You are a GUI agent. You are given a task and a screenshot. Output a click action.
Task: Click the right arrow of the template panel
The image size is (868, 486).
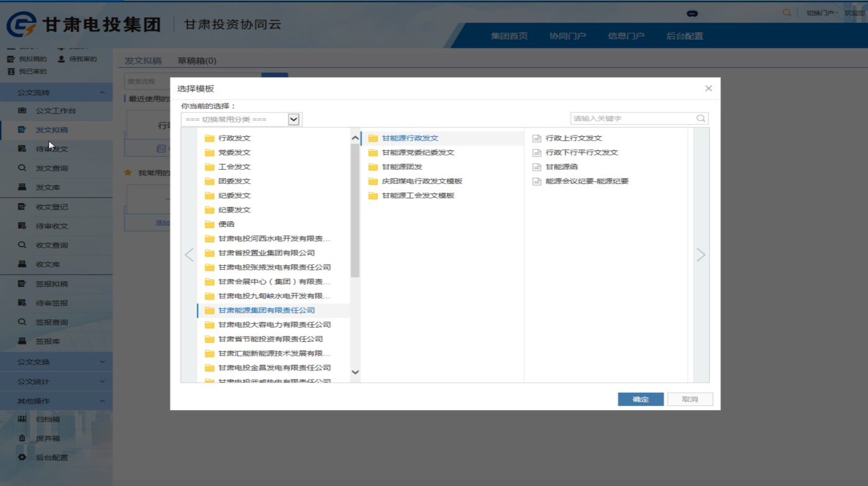pos(701,254)
